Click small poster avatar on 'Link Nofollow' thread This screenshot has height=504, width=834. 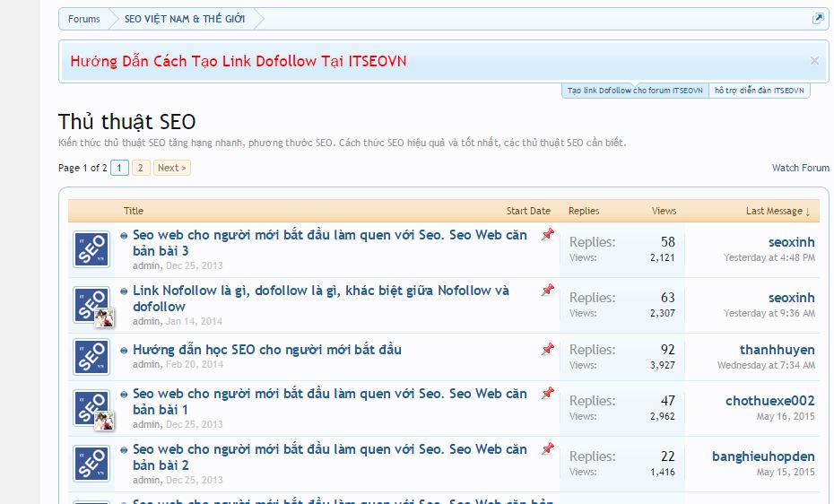(x=104, y=317)
